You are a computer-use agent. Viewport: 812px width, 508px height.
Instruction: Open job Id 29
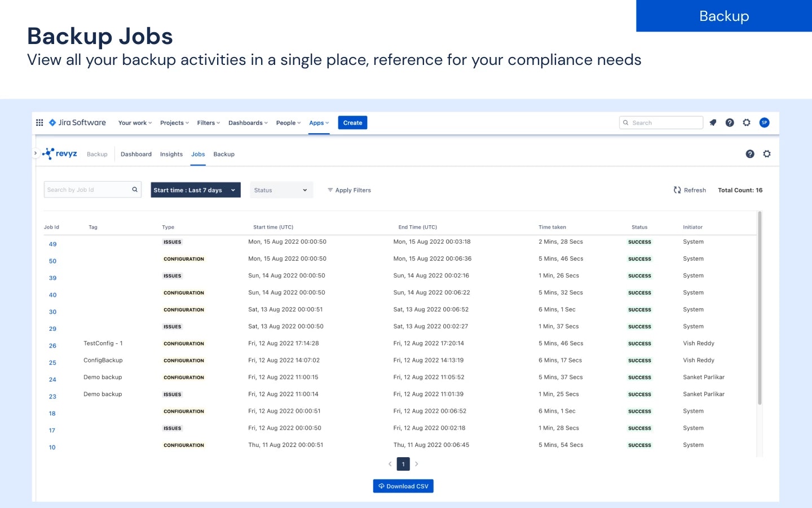[x=52, y=329]
